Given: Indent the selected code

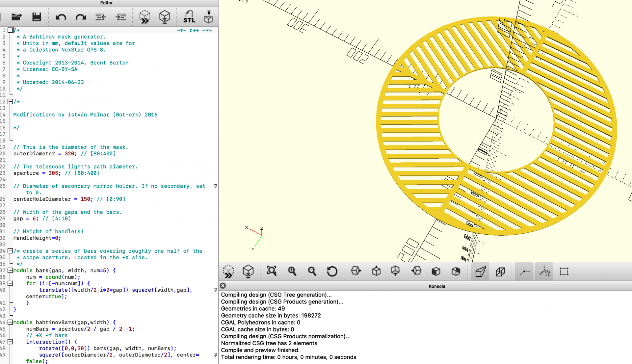Looking at the screenshot, I should tap(121, 17).
